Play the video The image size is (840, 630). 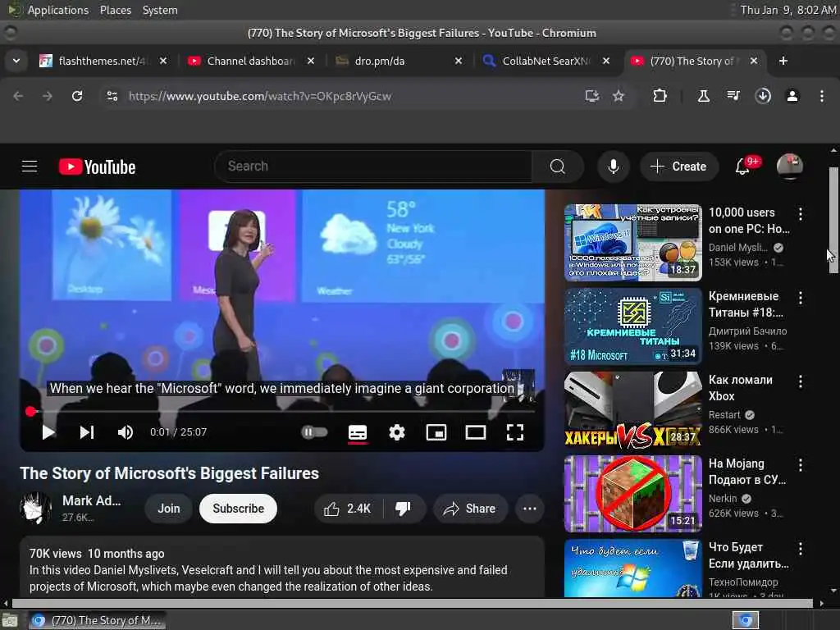pyautogui.click(x=48, y=432)
